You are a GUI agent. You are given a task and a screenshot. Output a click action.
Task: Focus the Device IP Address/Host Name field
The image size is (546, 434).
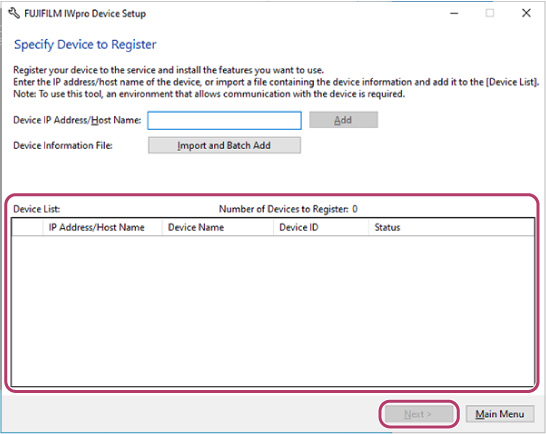coord(225,121)
